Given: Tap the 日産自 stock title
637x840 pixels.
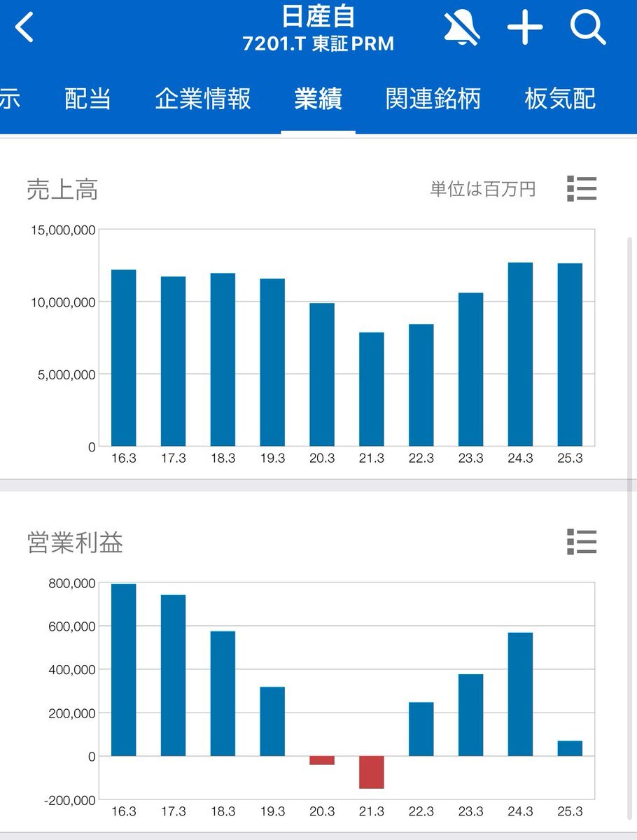Looking at the screenshot, I should (318, 15).
